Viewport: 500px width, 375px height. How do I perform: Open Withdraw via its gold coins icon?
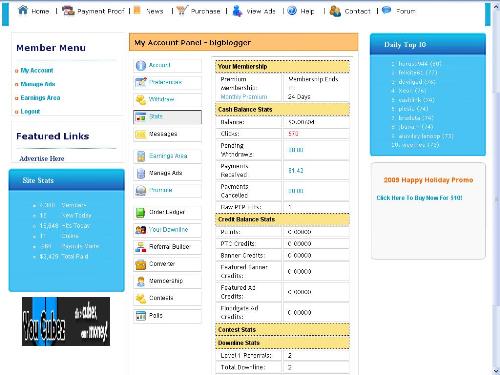[x=141, y=99]
